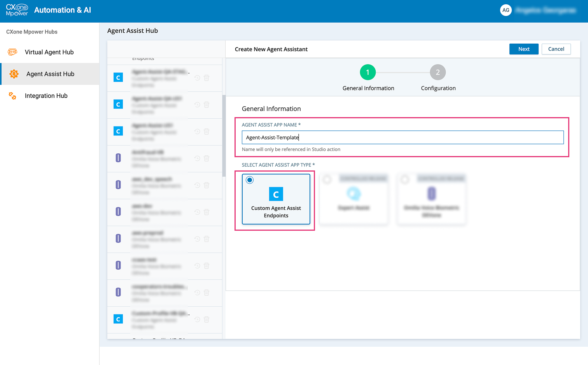
Task: Cancel creating the new agent assistant
Action: 556,49
